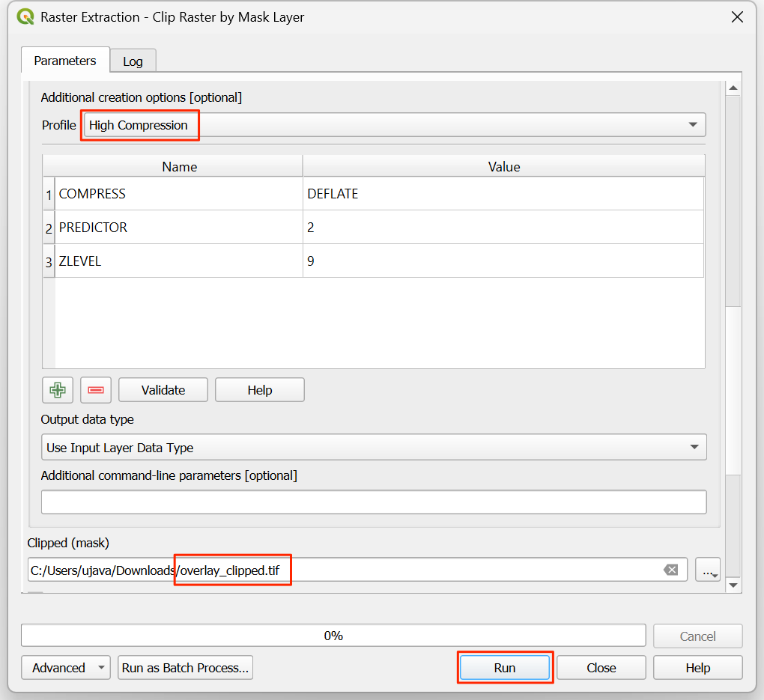The height and width of the screenshot is (700, 764).
Task: Select the ZLEVEL name cell
Action: coord(179,261)
